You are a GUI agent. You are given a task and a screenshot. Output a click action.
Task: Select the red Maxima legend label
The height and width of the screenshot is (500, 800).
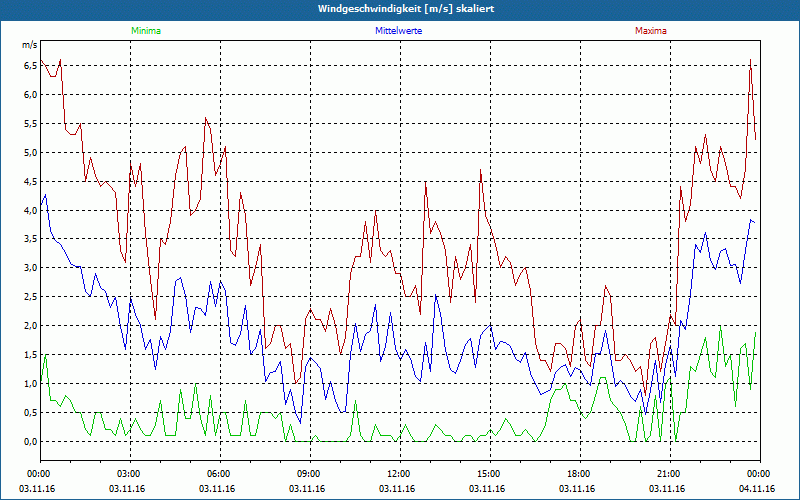pos(651,31)
